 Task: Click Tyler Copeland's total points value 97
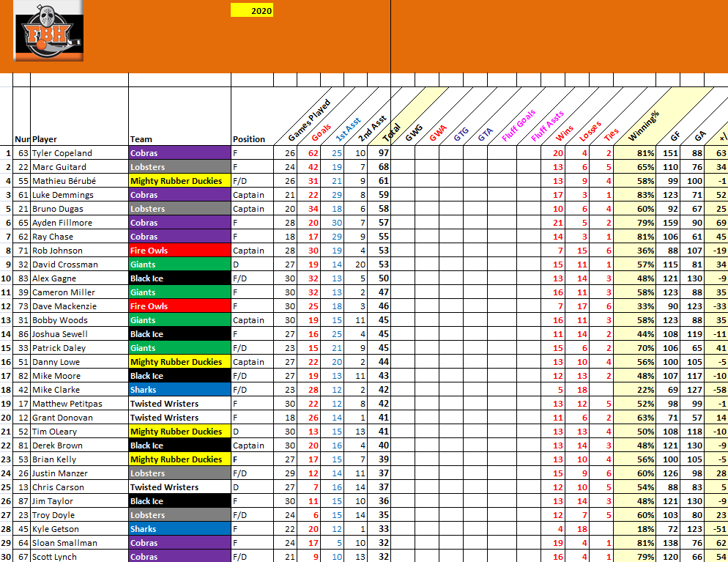pos(382,153)
